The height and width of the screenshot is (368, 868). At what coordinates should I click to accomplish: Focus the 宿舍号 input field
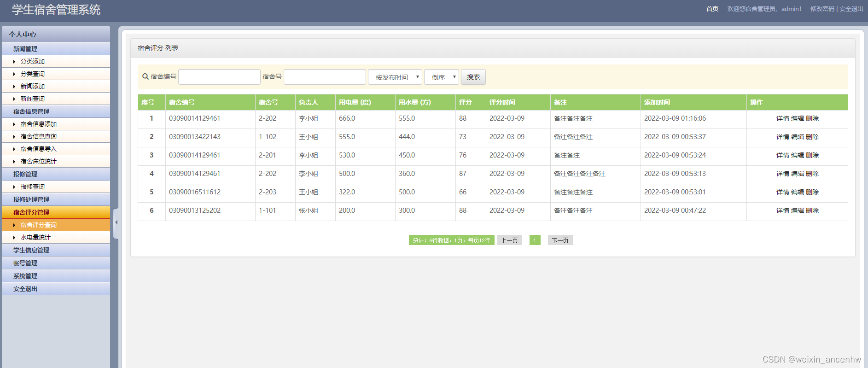(325, 77)
